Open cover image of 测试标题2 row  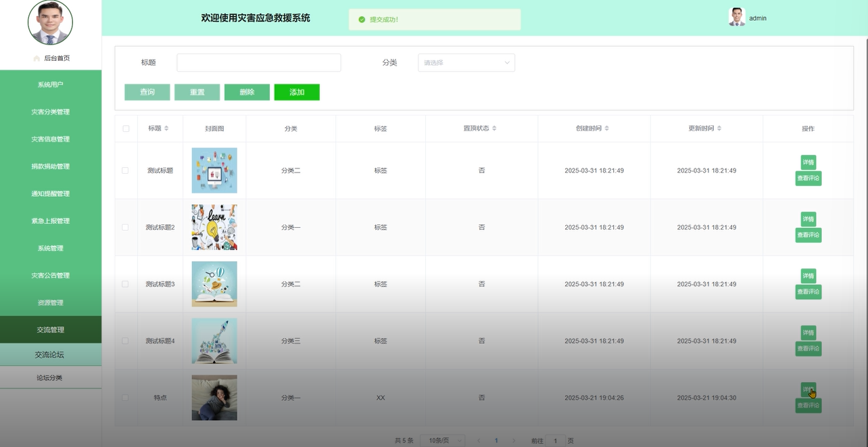coord(214,227)
